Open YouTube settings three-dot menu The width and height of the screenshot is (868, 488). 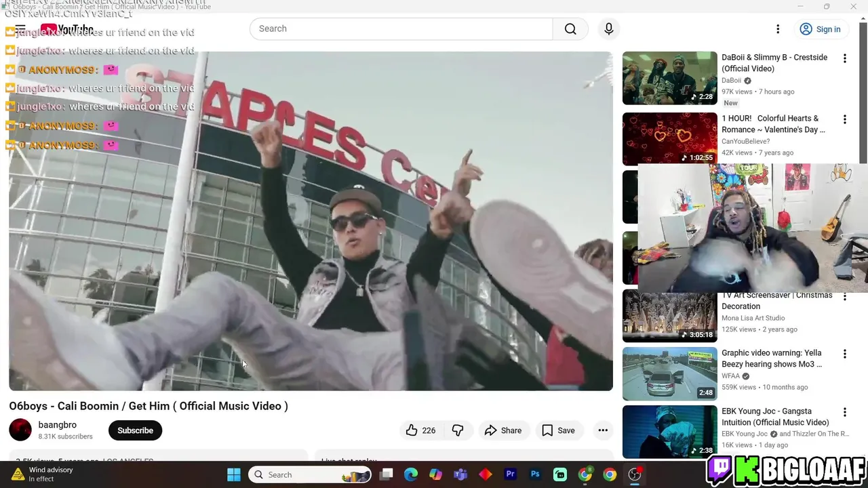point(778,29)
